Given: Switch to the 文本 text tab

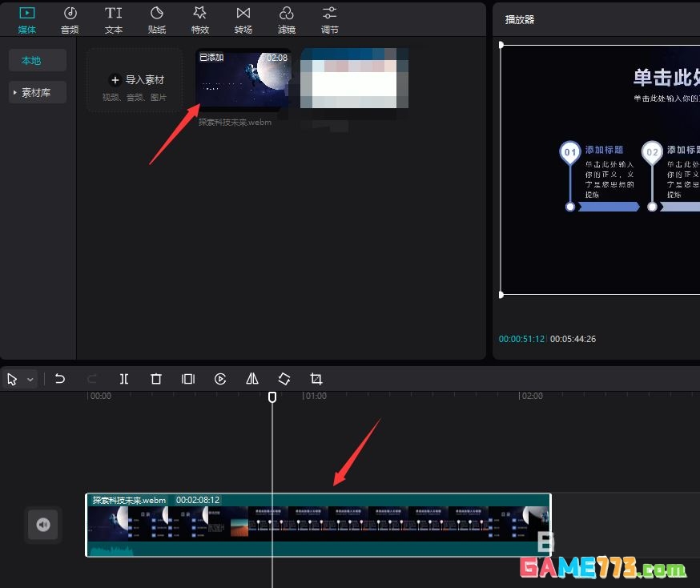Looking at the screenshot, I should pos(114,19).
